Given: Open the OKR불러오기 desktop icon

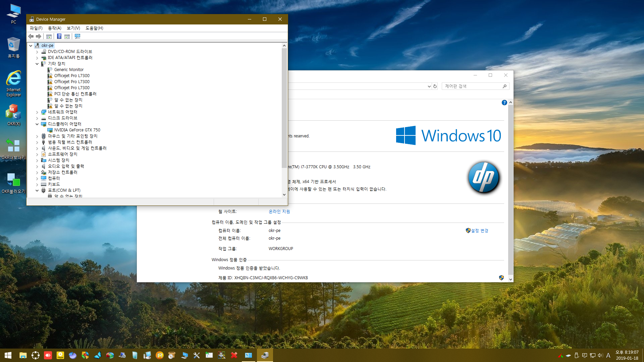Looking at the screenshot, I should 13,183.
